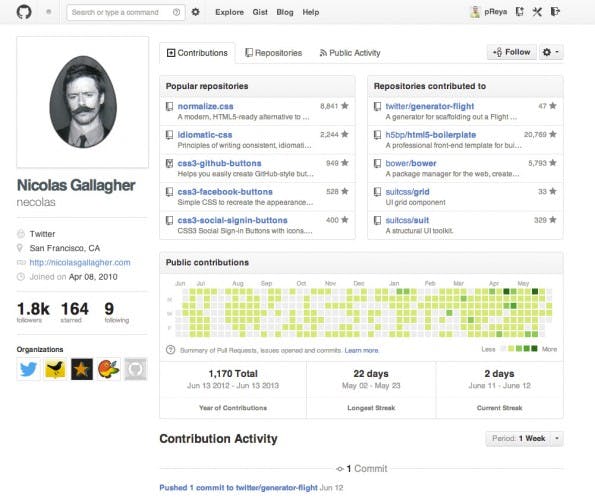Click the search help question mark icon
Viewport: 595px width, 504px height.
click(x=176, y=12)
